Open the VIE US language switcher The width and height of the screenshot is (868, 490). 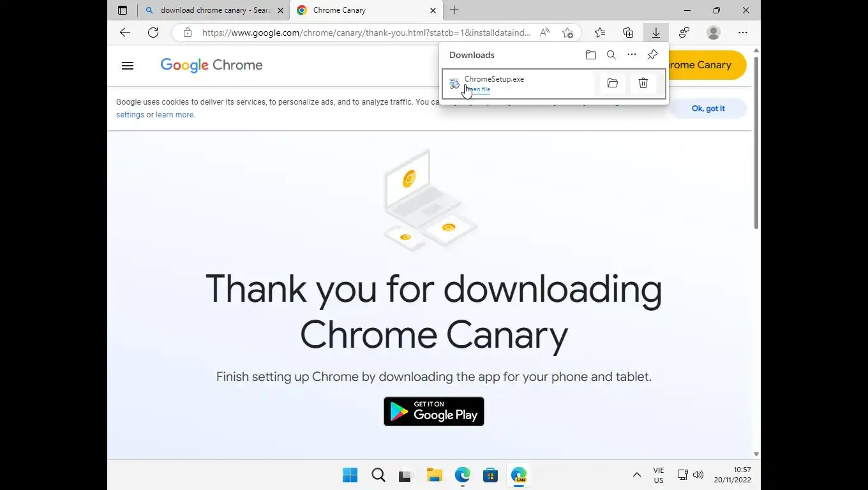click(659, 475)
